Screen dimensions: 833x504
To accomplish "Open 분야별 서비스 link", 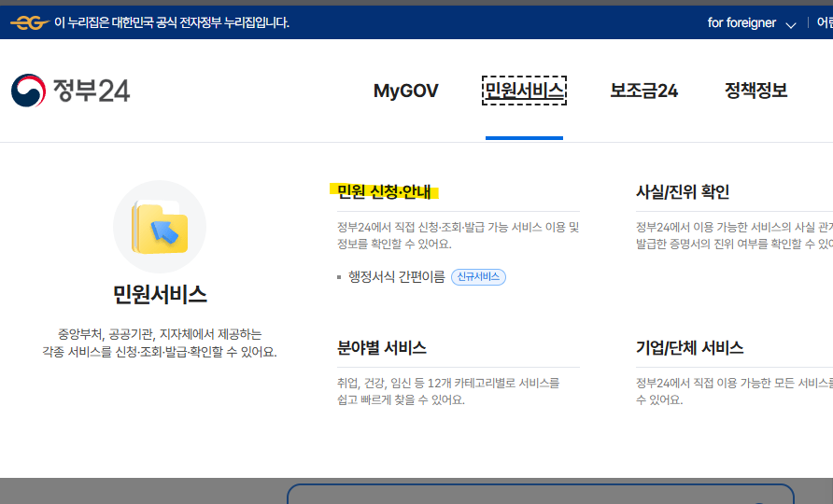I will pyautogui.click(x=381, y=348).
